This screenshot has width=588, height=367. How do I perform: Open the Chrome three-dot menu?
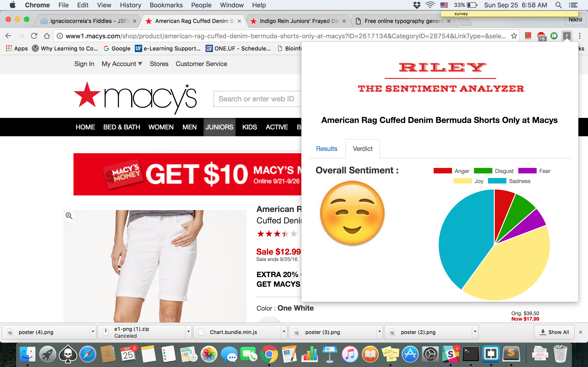tap(580, 36)
